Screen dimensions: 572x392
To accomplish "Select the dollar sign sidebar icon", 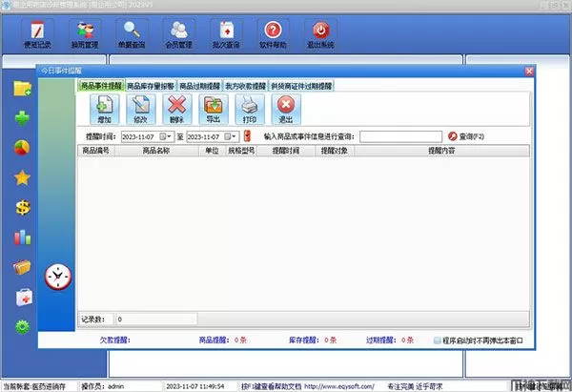I will pos(21,207).
